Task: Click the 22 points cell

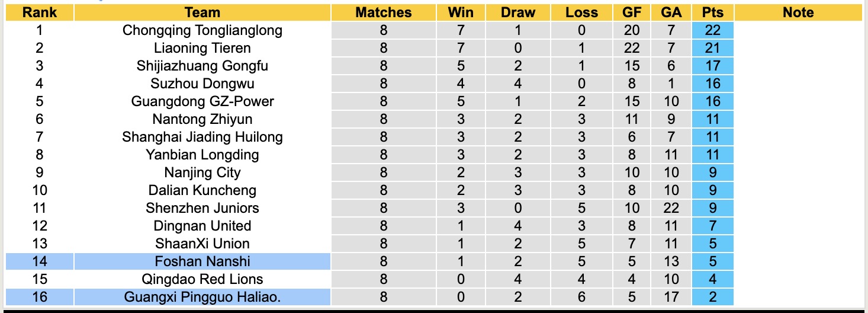Action: tap(712, 30)
